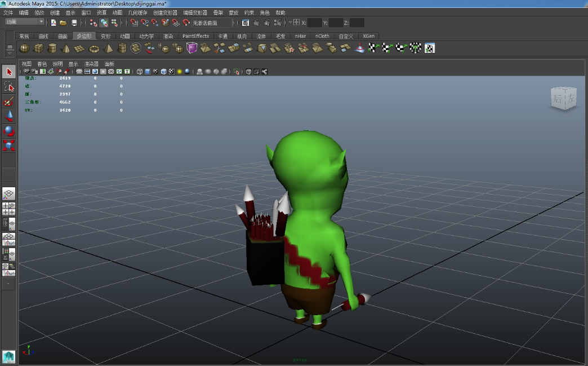The width and height of the screenshot is (588, 366).
Task: Toggle use all lights bulb icon
Action: pos(179,72)
